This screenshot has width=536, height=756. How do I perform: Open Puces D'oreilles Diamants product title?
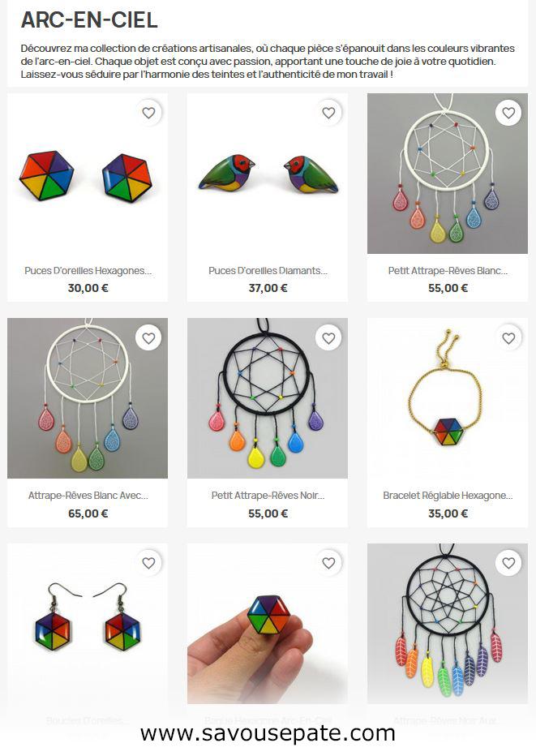(268, 270)
